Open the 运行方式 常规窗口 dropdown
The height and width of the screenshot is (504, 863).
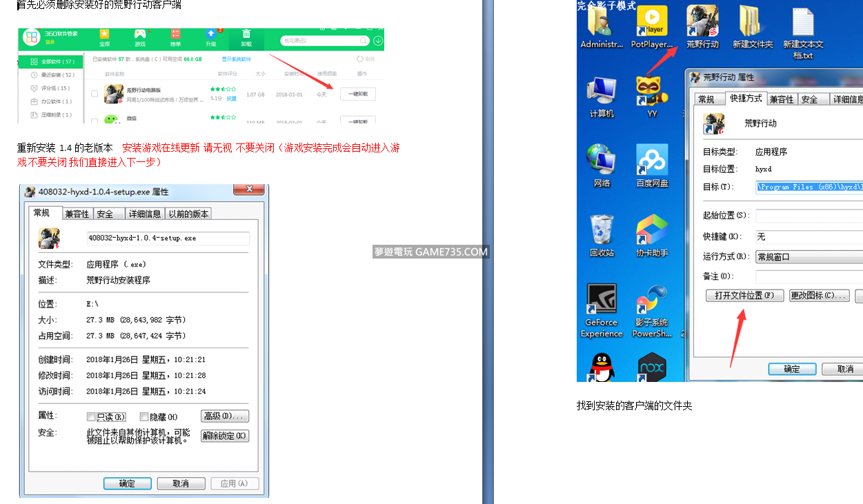(809, 256)
